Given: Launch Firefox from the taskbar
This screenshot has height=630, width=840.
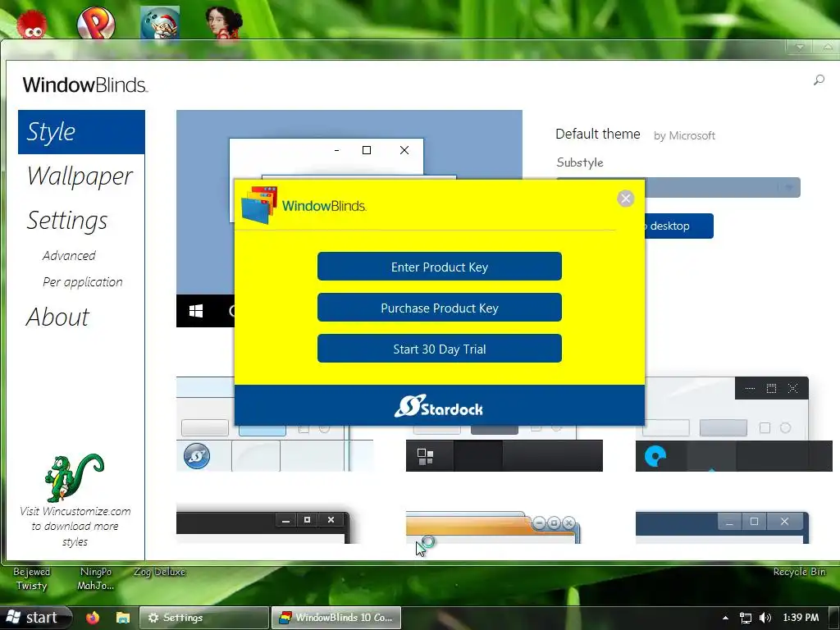Looking at the screenshot, I should click(x=93, y=618).
